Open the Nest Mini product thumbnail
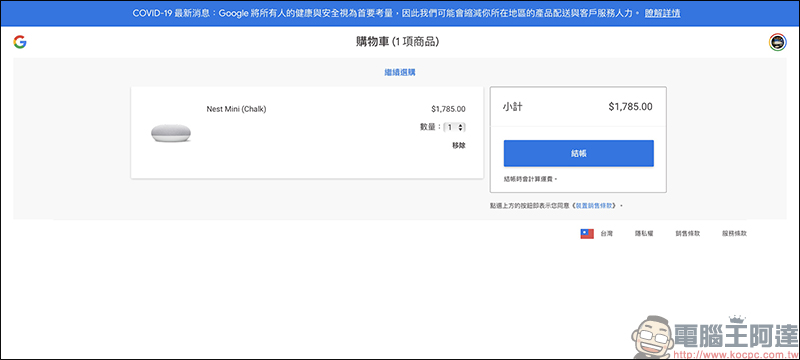The image size is (800, 360). 171,133
